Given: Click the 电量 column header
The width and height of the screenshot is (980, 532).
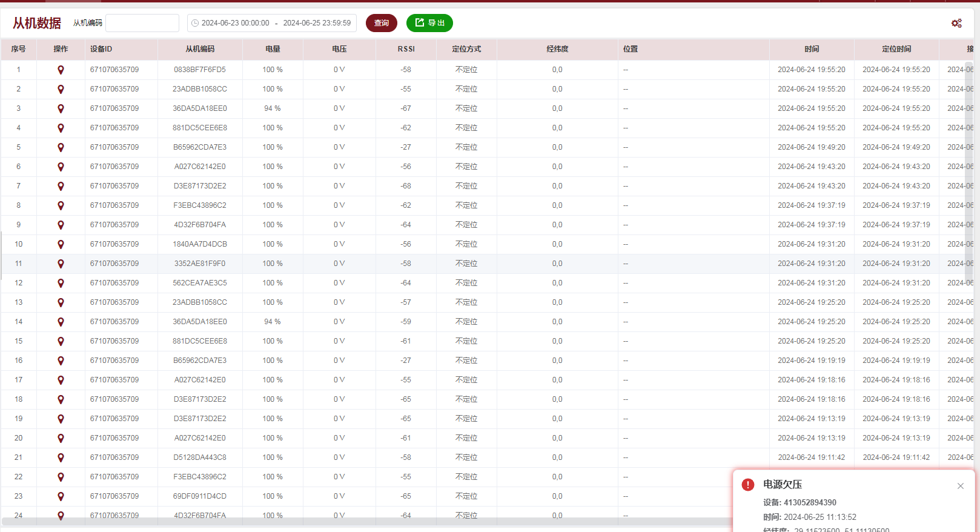Looking at the screenshot, I should [x=273, y=49].
